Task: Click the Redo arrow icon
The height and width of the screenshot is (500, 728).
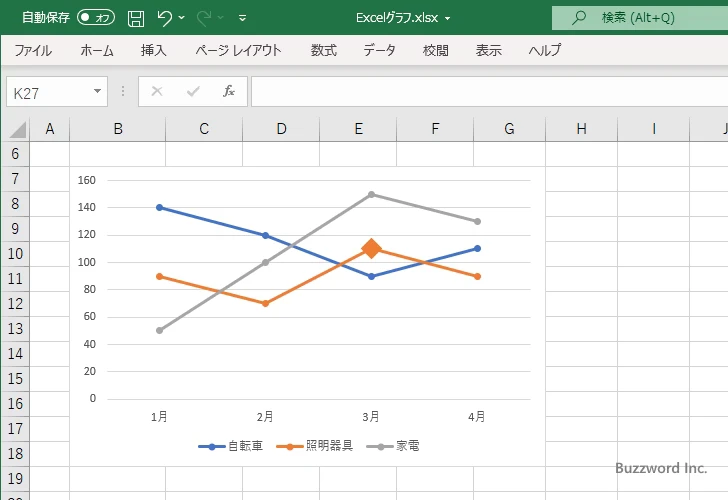Action: (x=204, y=18)
